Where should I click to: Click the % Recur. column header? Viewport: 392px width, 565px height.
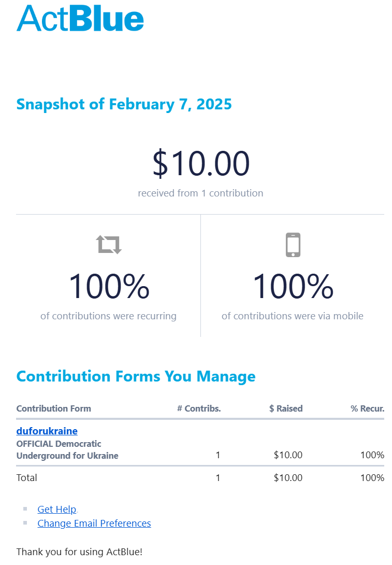pyautogui.click(x=367, y=408)
